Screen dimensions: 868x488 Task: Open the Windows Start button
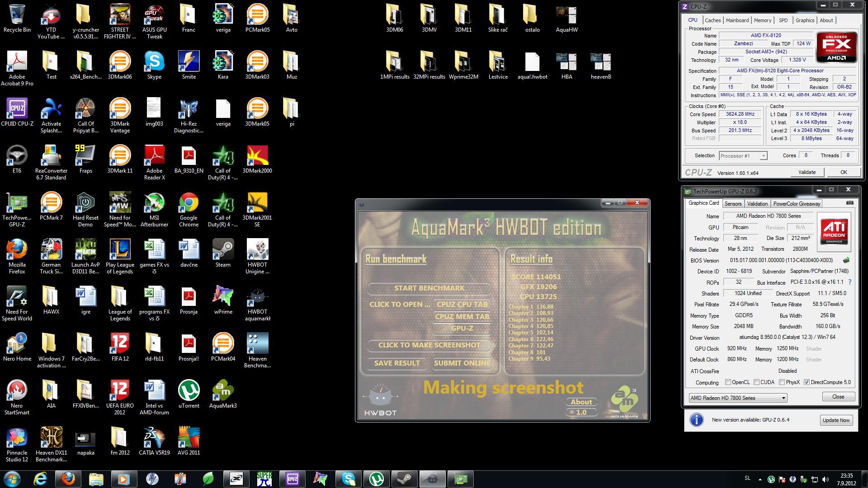click(x=12, y=479)
